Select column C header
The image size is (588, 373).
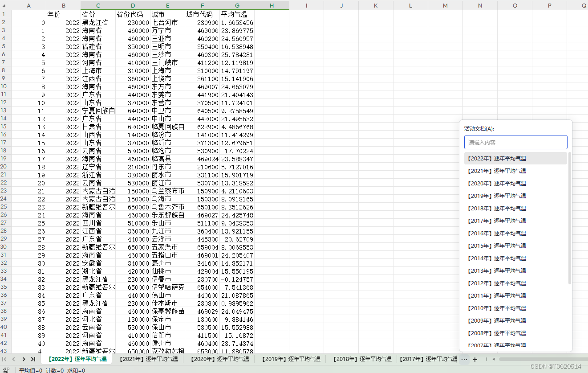98,5
